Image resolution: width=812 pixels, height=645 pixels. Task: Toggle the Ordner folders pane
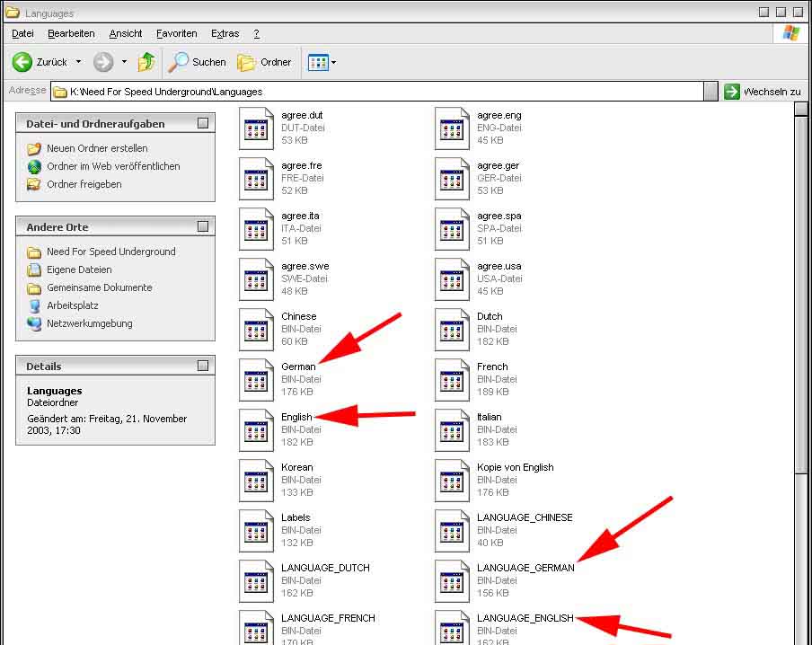click(265, 62)
